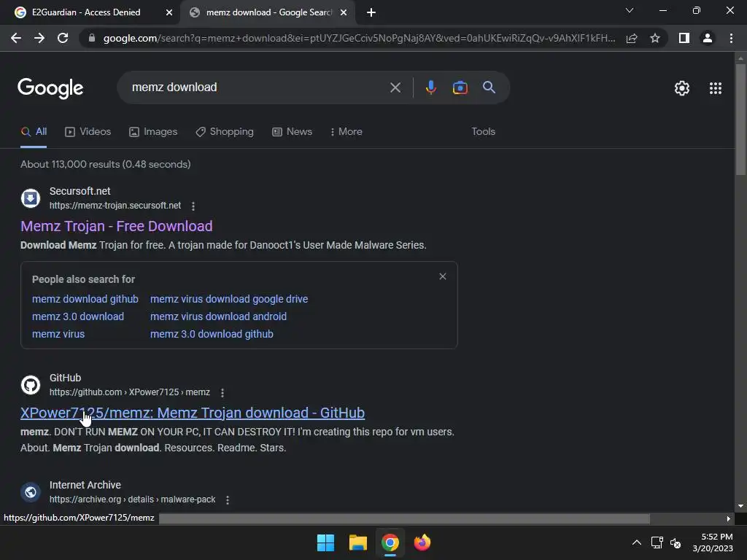Open network status in system tray
The height and width of the screenshot is (560, 747).
tap(657, 542)
